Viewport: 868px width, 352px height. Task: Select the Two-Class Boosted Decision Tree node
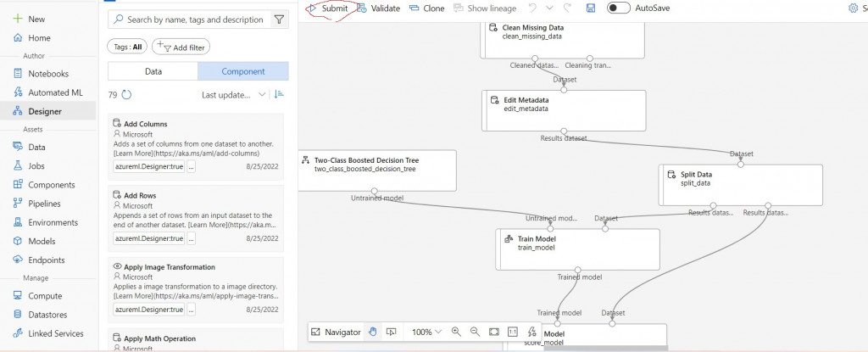pos(376,170)
